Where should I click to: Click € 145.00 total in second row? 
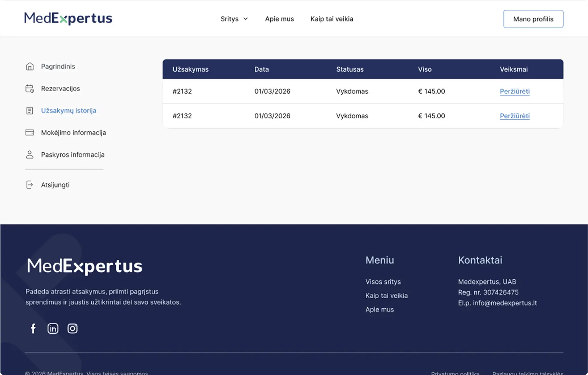pos(432,116)
